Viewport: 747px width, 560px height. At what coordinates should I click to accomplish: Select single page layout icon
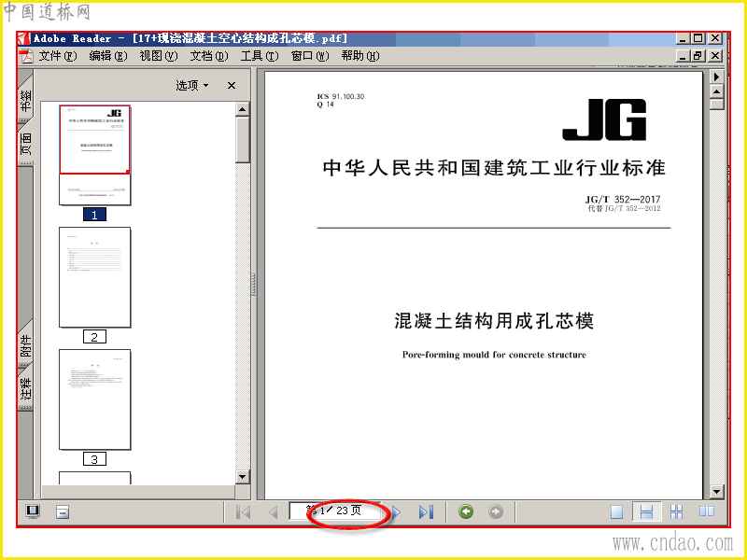tap(617, 512)
